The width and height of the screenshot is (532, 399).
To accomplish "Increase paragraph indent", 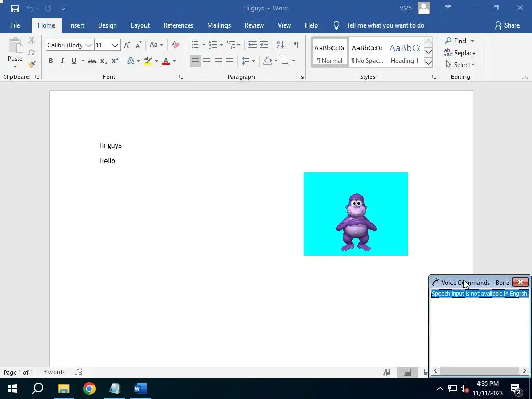I will click(263, 45).
